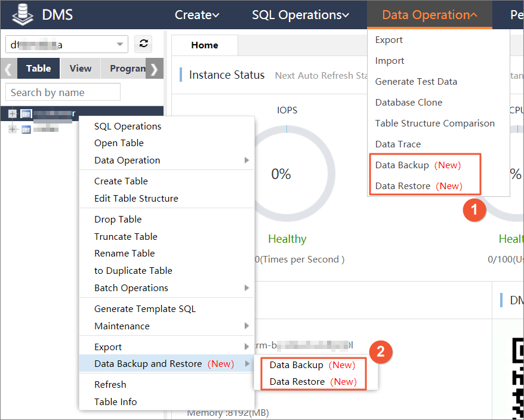This screenshot has width=524, height=420.
Task: Focus the Search by name field
Action: pos(63,92)
